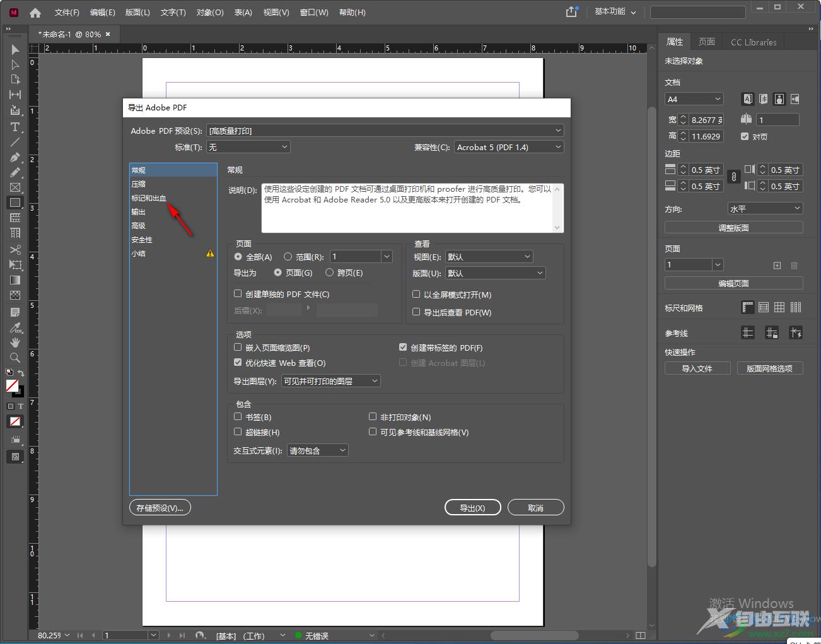821x644 pixels.
Task: Open page Range dropdown
Action: click(387, 257)
